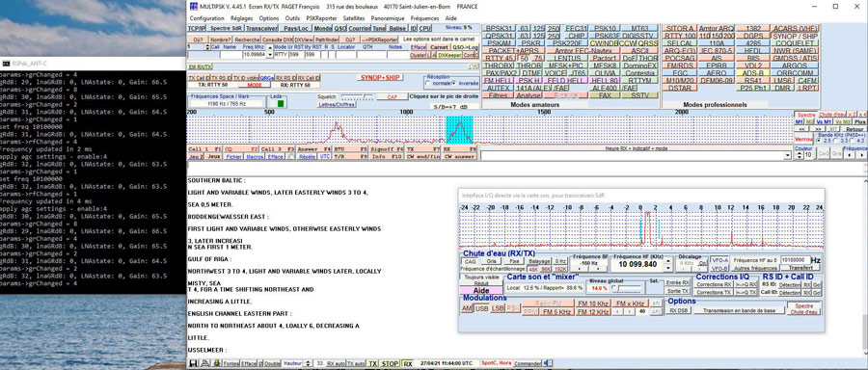Open the Configuration menu

coord(206,18)
